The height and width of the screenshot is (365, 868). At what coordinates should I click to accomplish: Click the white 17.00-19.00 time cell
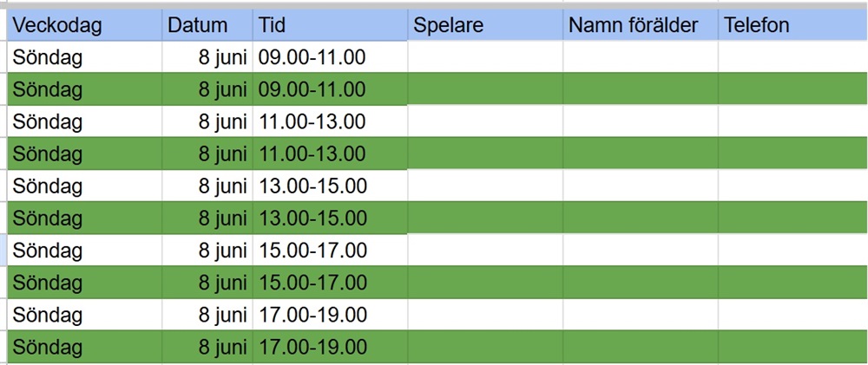click(x=330, y=315)
